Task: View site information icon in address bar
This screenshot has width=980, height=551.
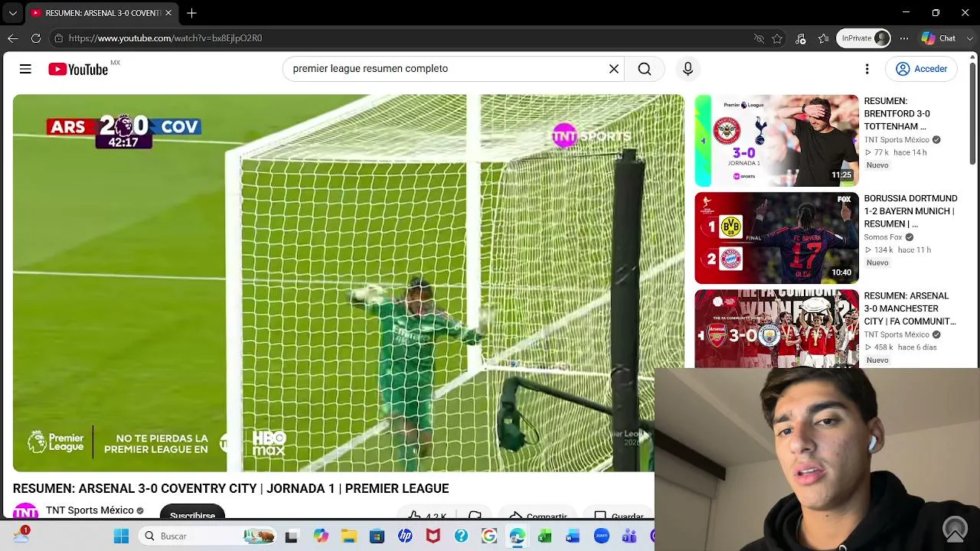Action: pyautogui.click(x=58, y=38)
